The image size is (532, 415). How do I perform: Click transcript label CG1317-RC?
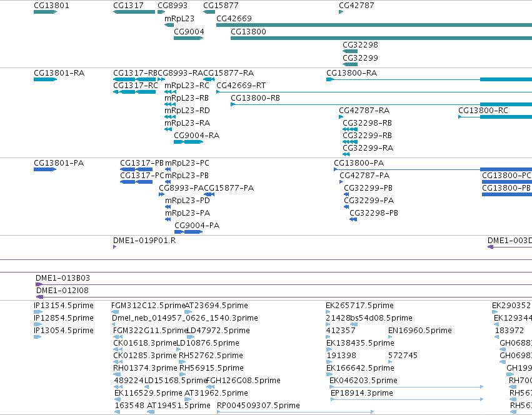coord(136,86)
